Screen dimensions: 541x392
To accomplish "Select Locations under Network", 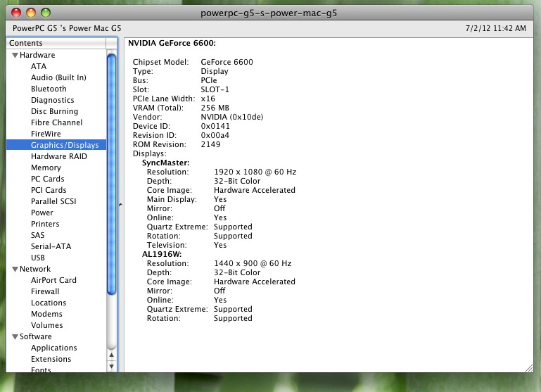I will click(x=49, y=303).
